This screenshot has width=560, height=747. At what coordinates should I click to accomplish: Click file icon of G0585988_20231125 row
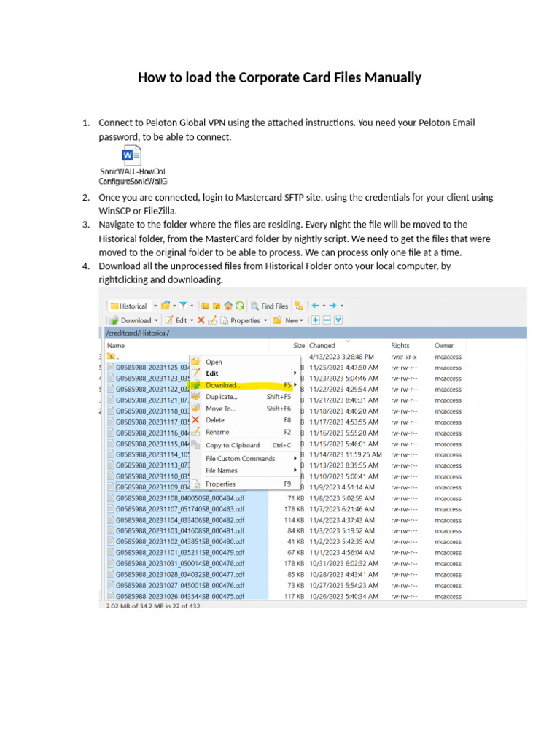(111, 368)
